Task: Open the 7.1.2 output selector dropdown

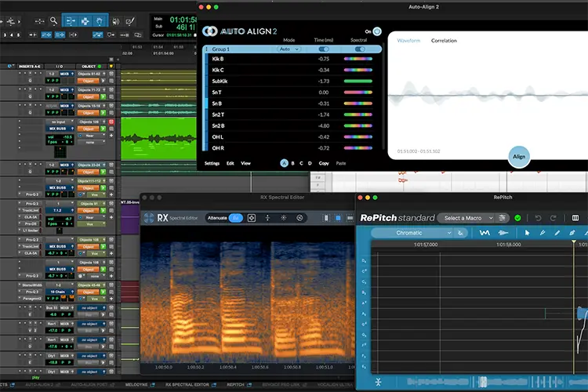Action: coord(60,210)
